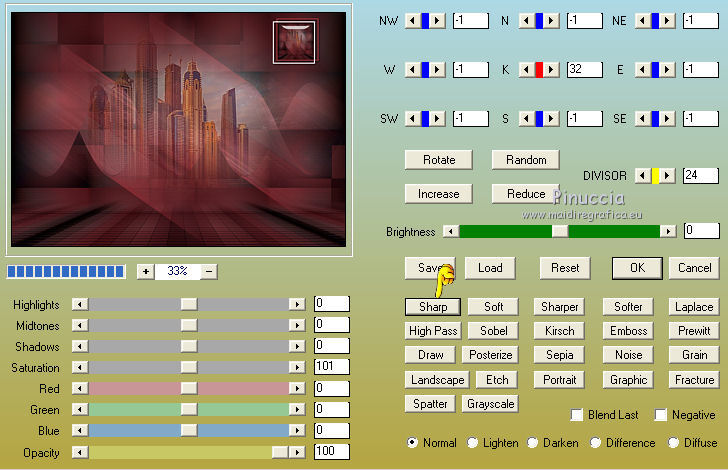Click Brightness slider right arrow
This screenshot has height=470, width=728.
668,231
